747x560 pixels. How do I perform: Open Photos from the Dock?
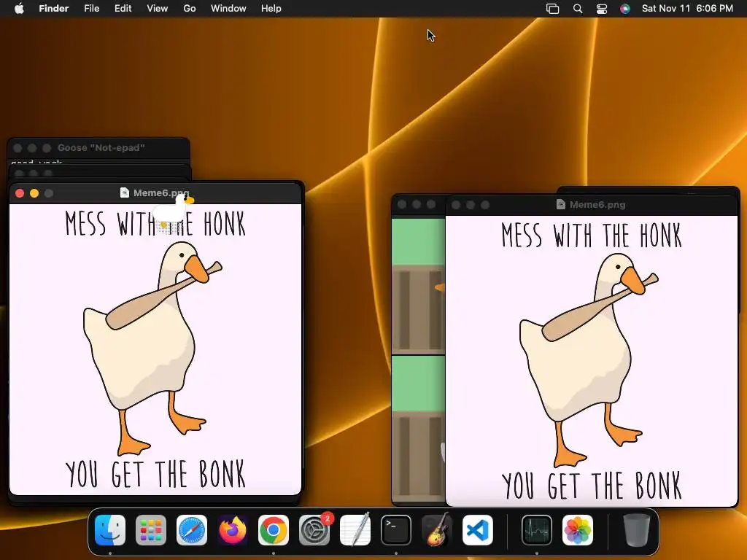(578, 530)
